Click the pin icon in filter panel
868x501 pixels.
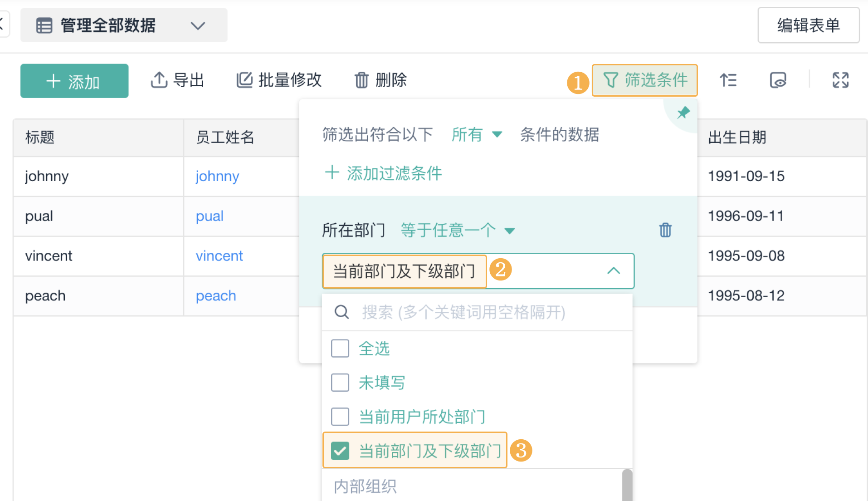coord(683,112)
